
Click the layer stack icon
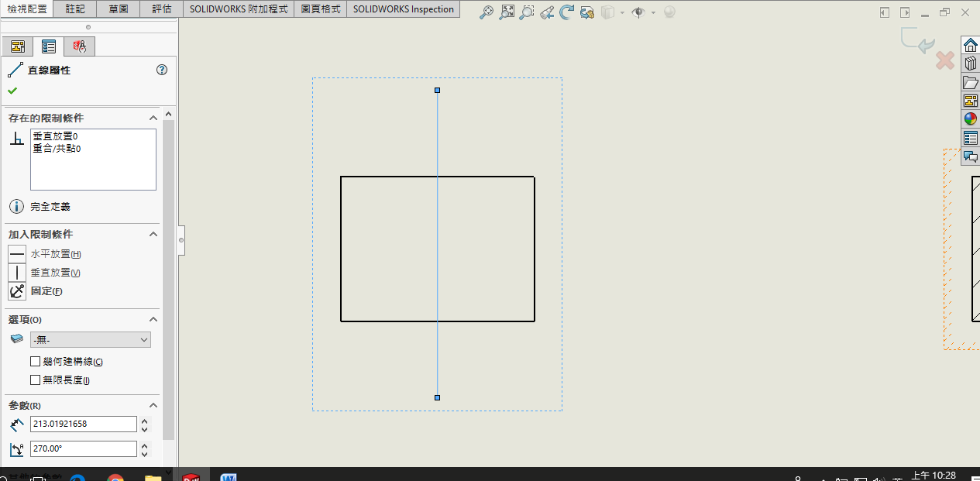17,339
